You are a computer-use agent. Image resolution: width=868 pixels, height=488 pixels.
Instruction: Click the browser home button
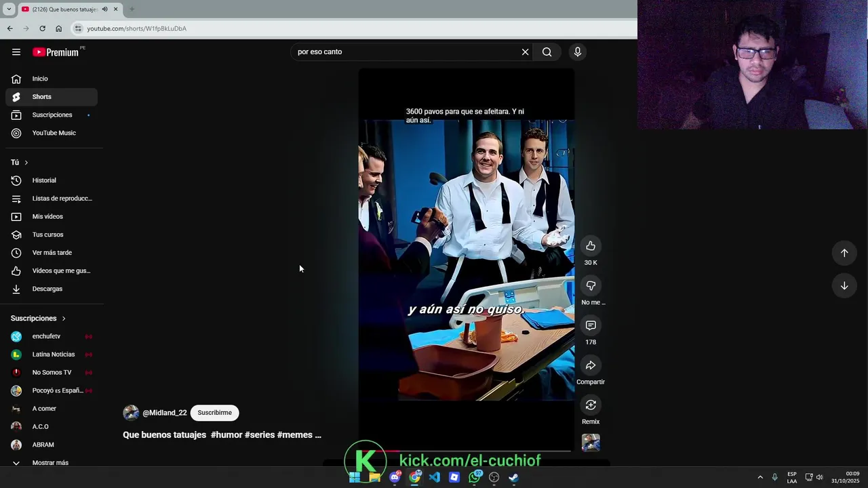pyautogui.click(x=58, y=28)
